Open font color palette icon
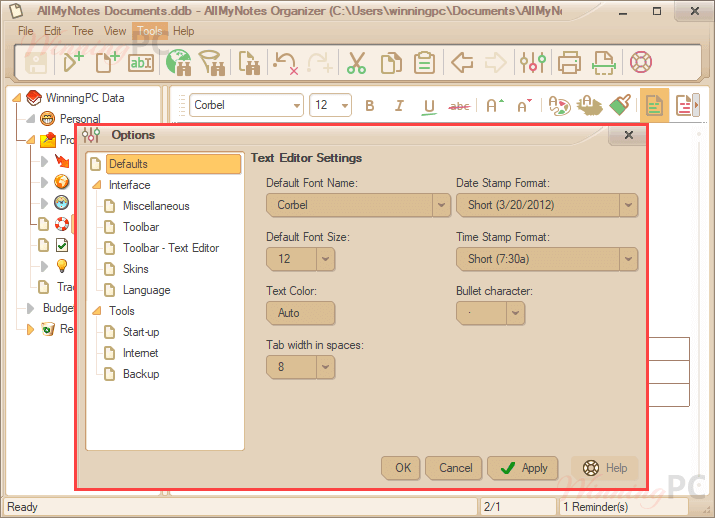 [x=559, y=106]
